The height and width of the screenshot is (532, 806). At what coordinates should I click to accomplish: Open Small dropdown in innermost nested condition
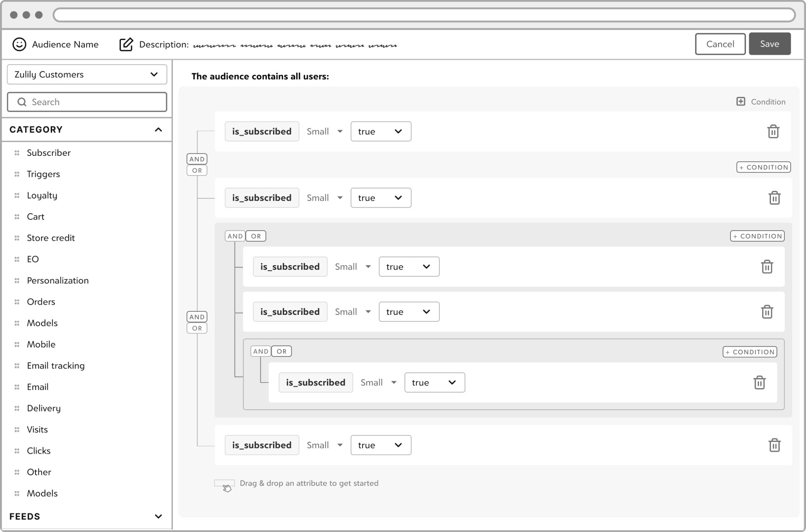point(379,382)
